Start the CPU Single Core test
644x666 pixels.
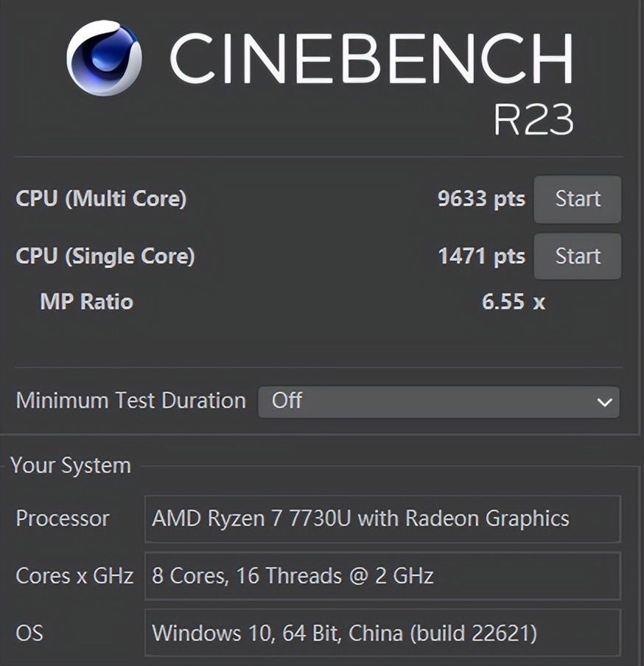(x=577, y=256)
